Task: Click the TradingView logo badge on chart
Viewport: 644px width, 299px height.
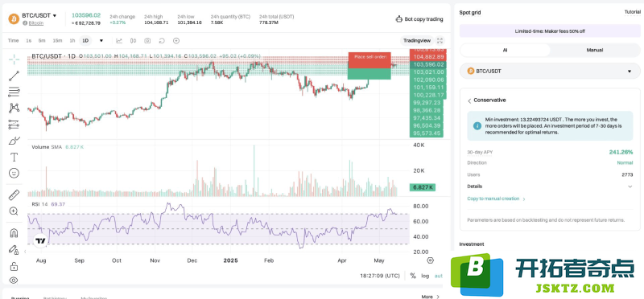Action: point(40,241)
